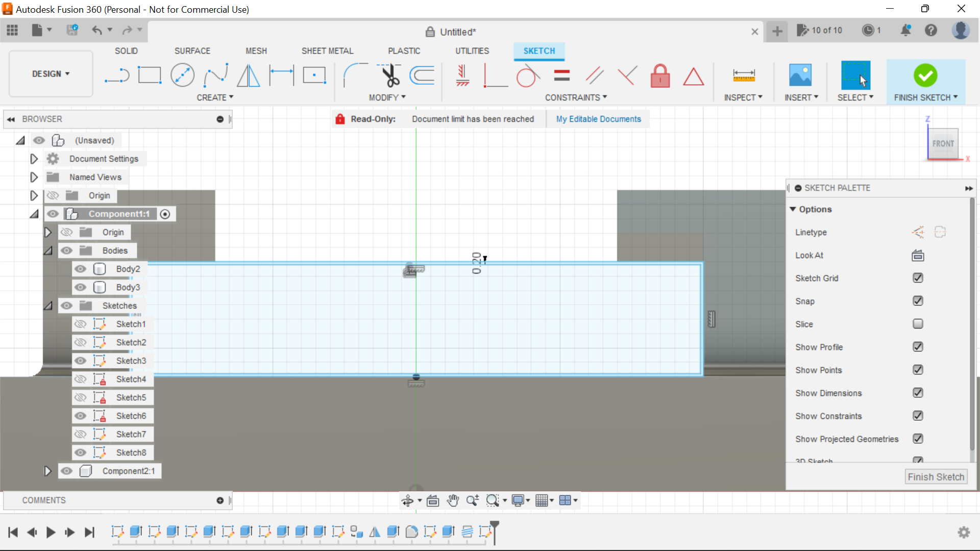Toggle the Show Dimensions checkbox
Screen dimensions: 980x551
click(918, 393)
